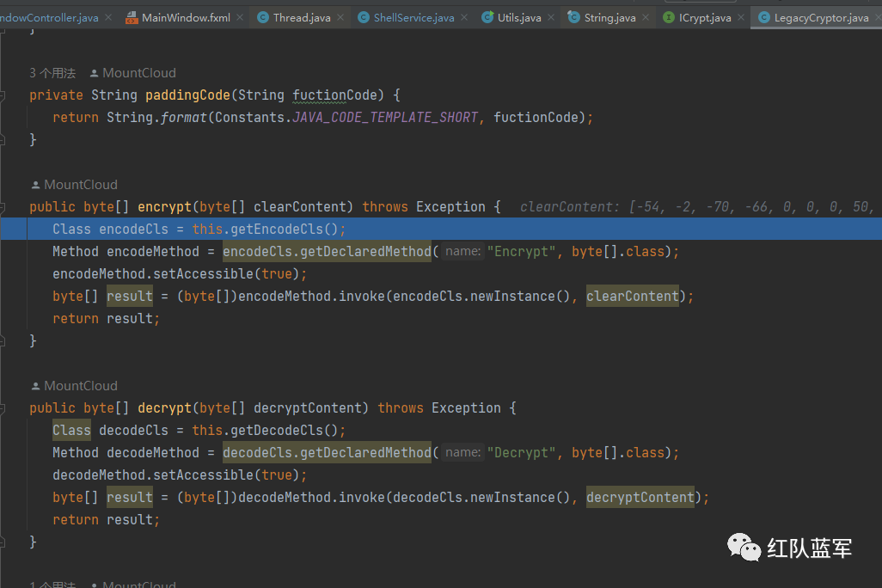The image size is (882, 588).
Task: Click the paddingCode method name
Action: (x=188, y=95)
